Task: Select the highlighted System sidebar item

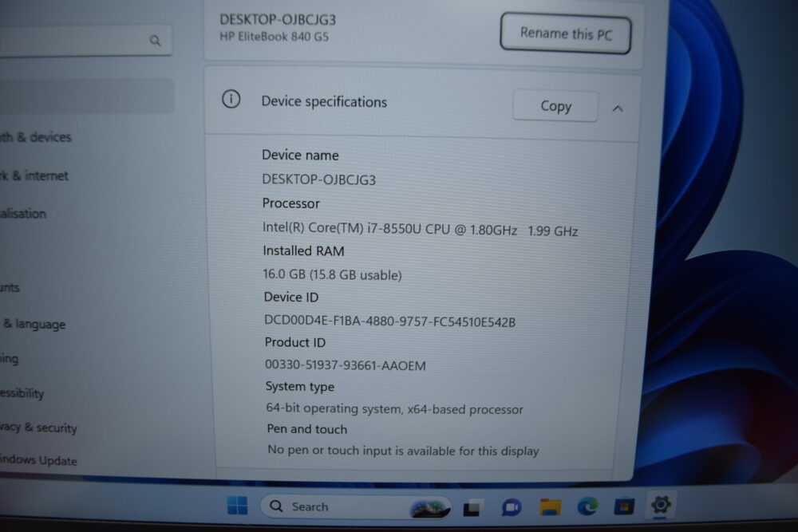Action: click(86, 97)
